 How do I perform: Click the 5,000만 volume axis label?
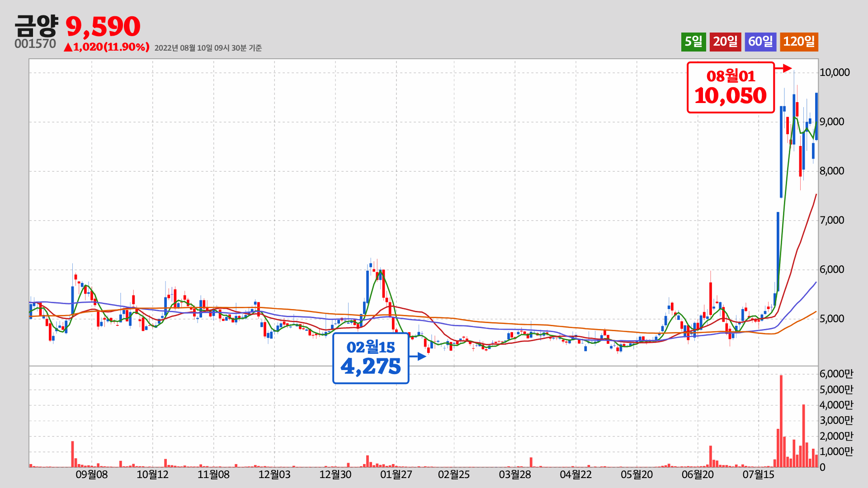tap(836, 389)
